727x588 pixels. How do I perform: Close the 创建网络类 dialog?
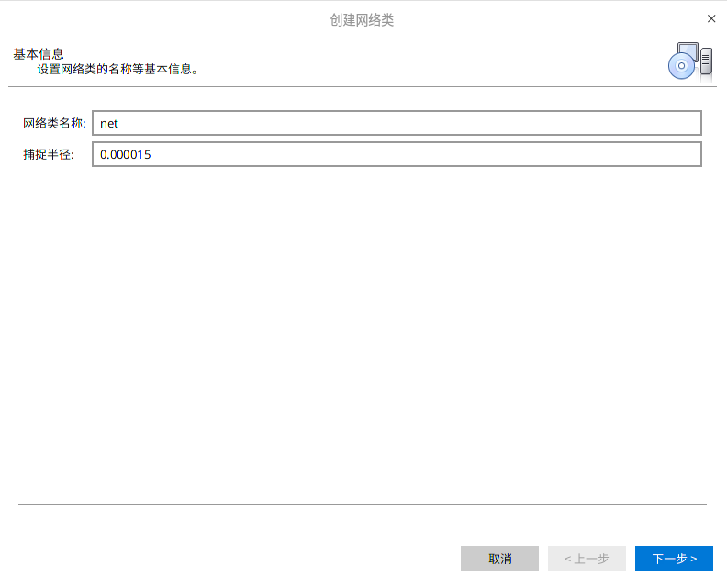[x=711, y=18]
